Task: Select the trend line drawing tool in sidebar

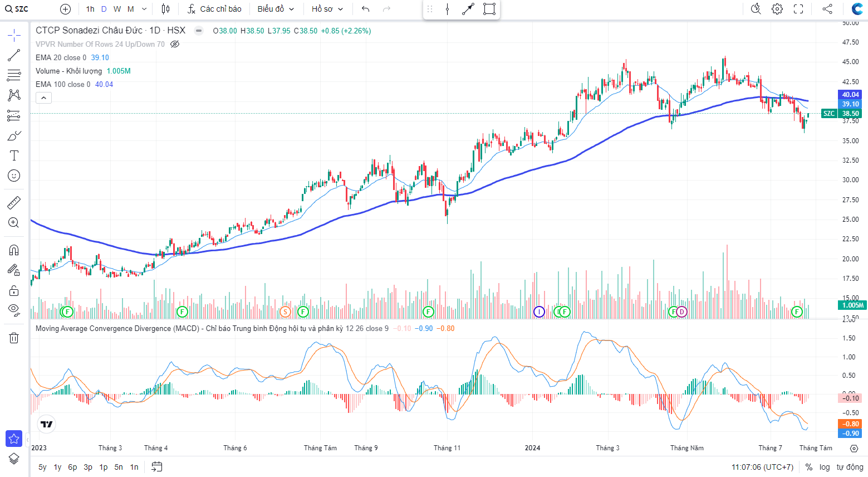Action: point(14,55)
